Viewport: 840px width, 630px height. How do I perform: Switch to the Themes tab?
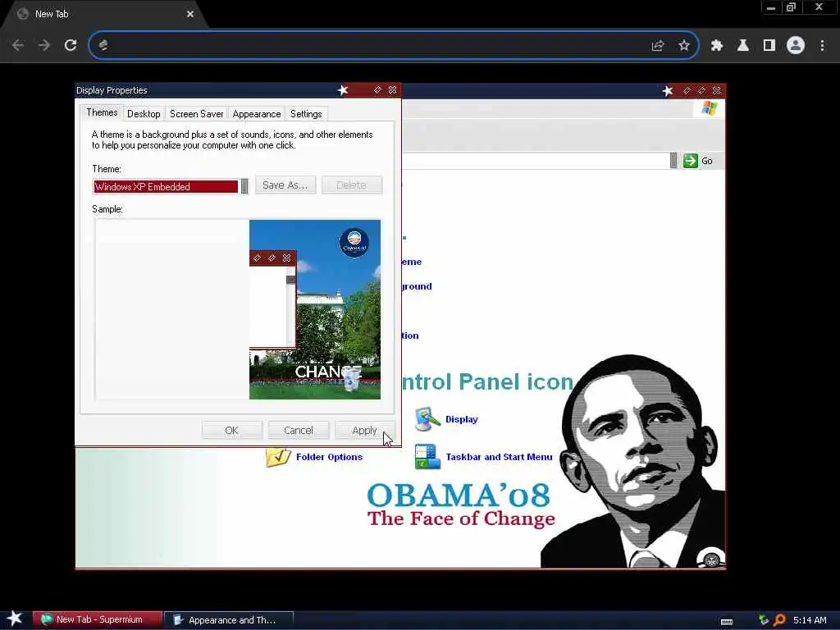102,112
